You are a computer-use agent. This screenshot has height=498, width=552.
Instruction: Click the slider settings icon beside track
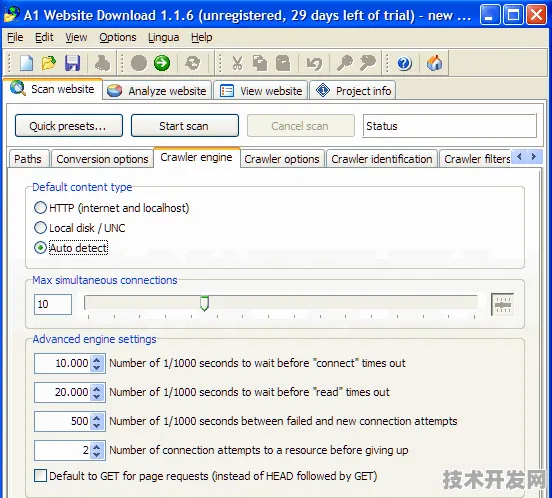[502, 304]
